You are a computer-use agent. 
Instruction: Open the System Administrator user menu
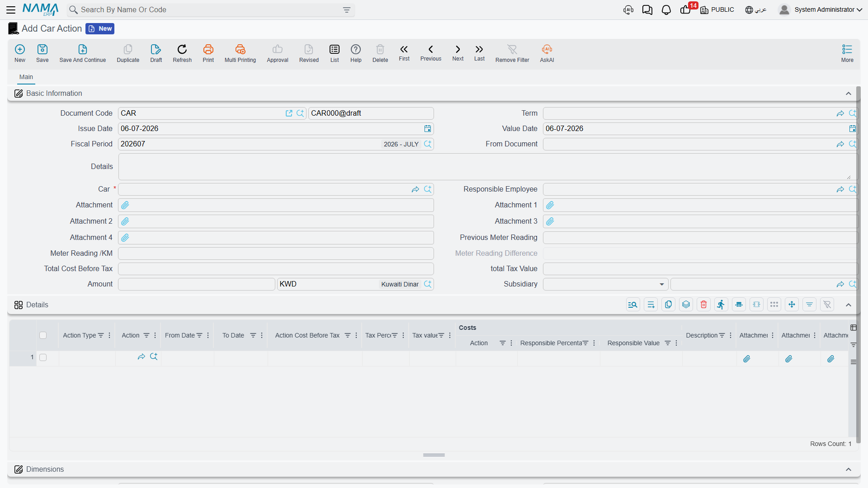point(821,9)
